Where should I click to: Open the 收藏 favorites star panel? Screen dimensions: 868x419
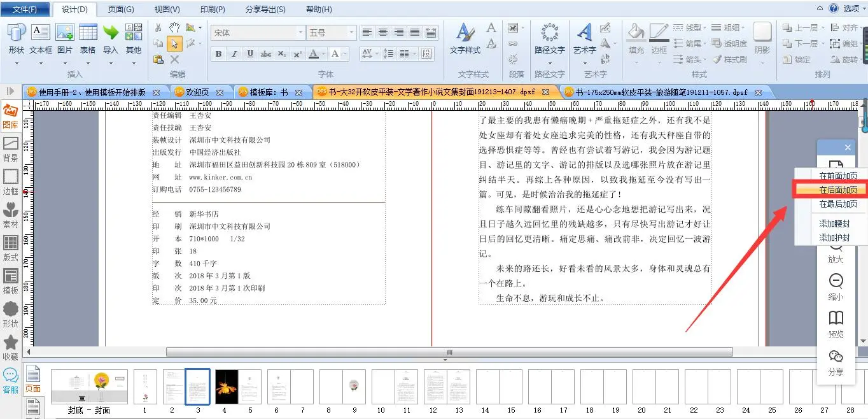coord(10,348)
